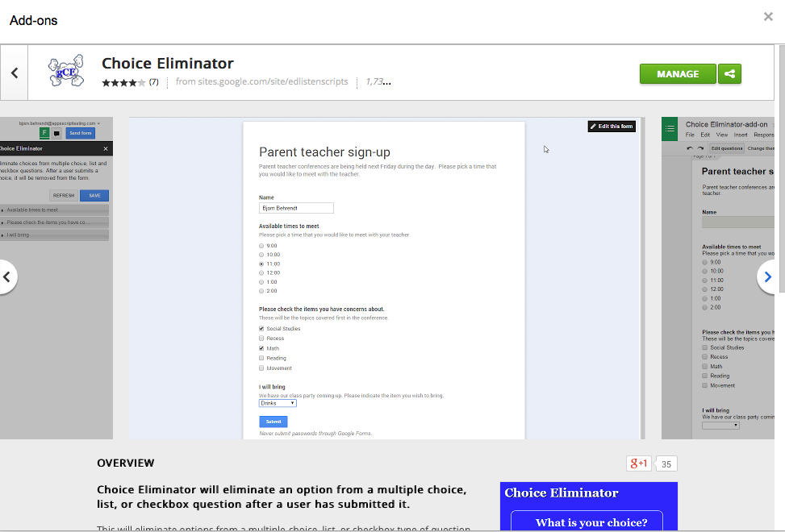Expand the I will bring row
The height and width of the screenshot is (532, 785).
(54, 235)
